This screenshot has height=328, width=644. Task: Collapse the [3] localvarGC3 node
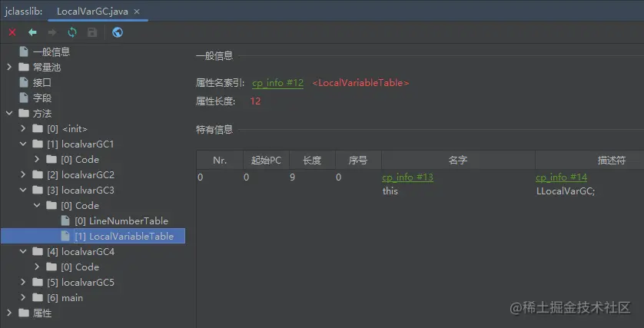(23, 191)
